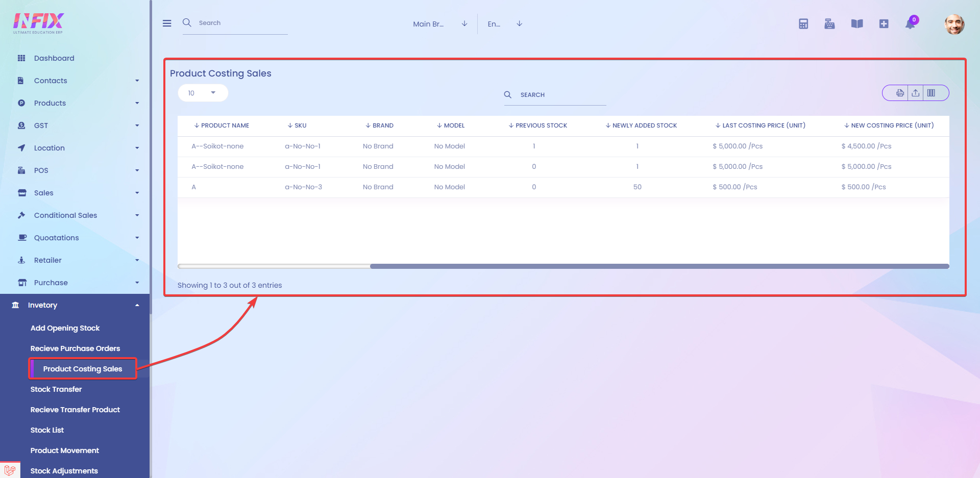Sort by NEWLY ADDED STOCK column header
The image size is (980, 478).
pos(641,125)
